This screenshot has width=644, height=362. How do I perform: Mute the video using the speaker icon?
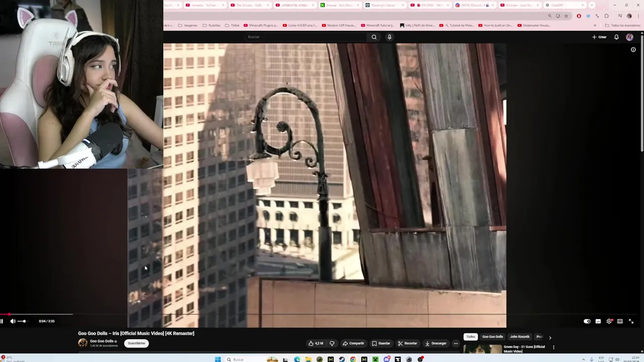coord(13,321)
